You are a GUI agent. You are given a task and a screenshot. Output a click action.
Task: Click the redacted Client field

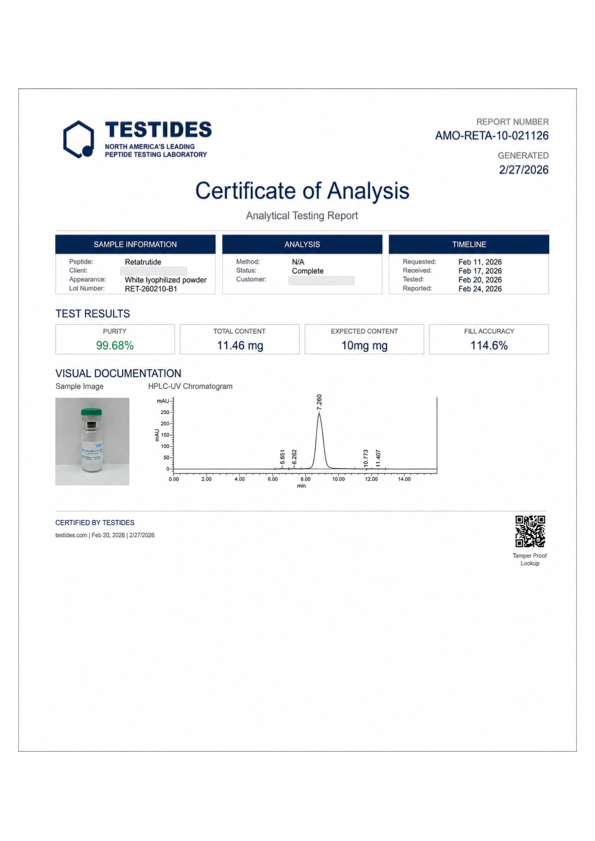[x=153, y=271]
